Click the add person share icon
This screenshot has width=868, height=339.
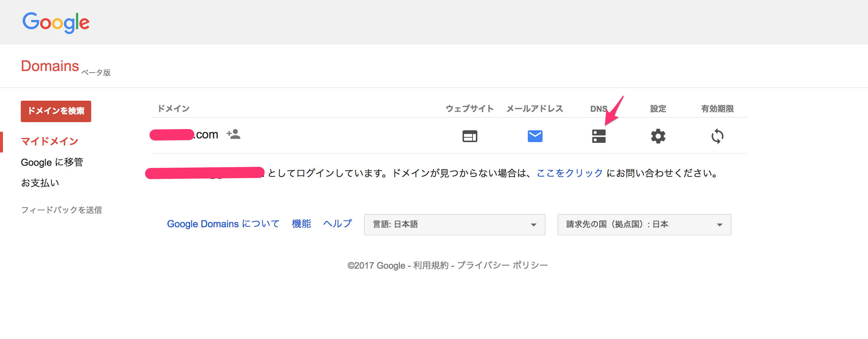(x=233, y=134)
